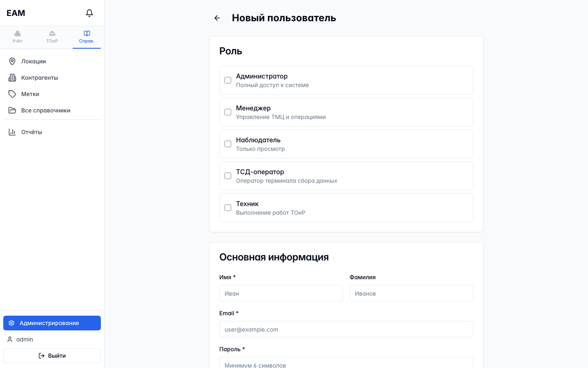The height and width of the screenshot is (368, 588).
Task: Check the Администратор role checkbox
Action: coord(228,80)
